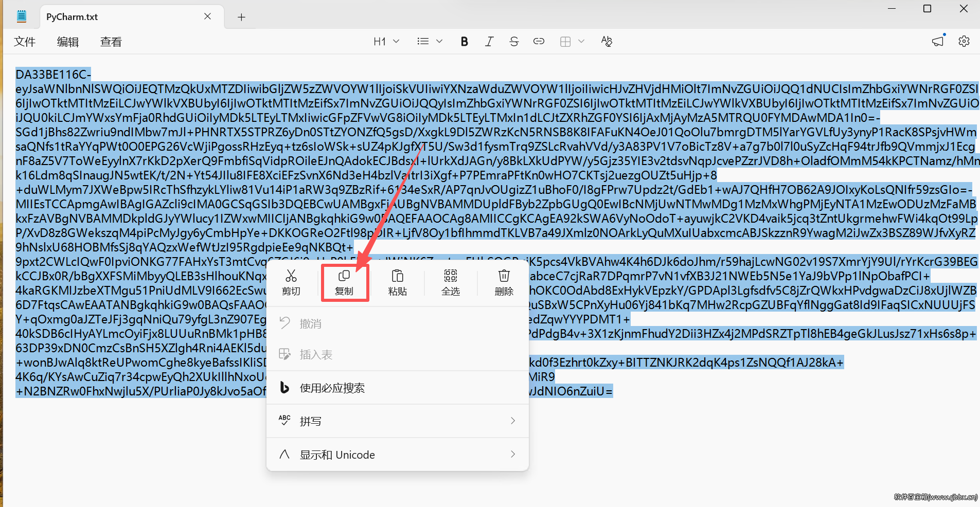
Task: Add a new tab
Action: 241,17
